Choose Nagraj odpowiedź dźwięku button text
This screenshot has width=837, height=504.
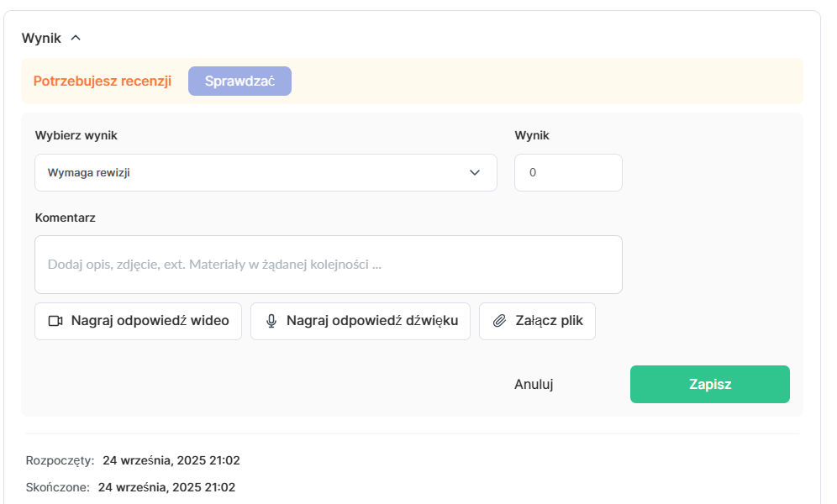pos(371,321)
